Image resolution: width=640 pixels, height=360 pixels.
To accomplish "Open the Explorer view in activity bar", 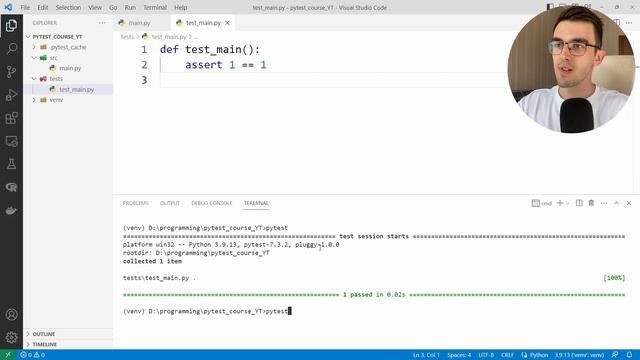I will (11, 26).
